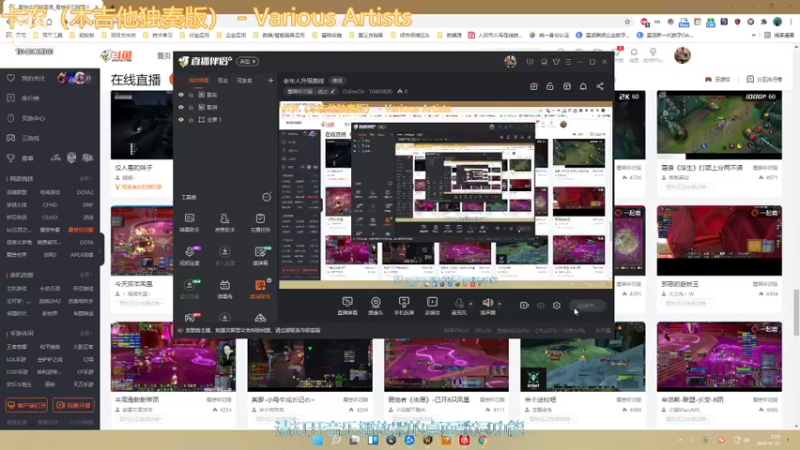Bookmark page with Chrome star icon

click(628, 22)
